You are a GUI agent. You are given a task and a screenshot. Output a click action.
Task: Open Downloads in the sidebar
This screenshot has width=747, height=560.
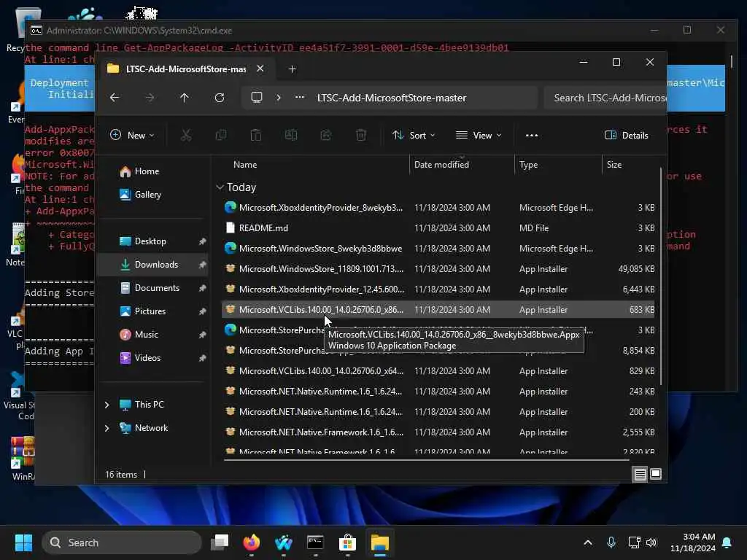point(153,265)
